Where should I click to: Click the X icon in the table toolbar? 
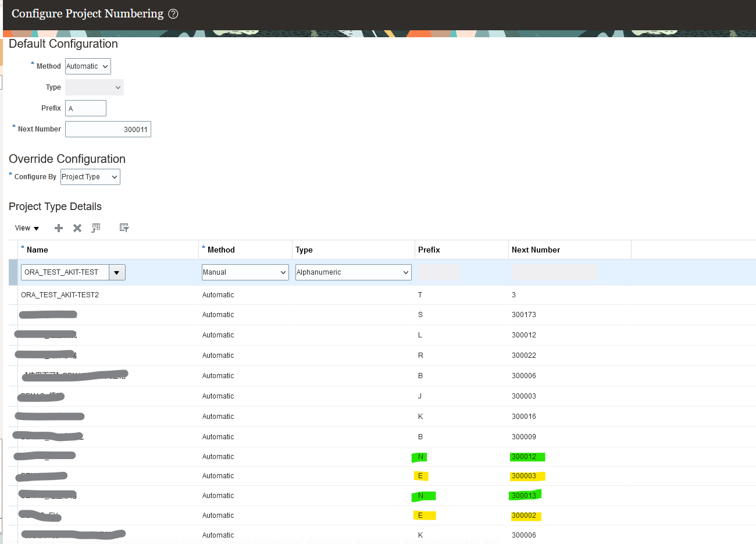(77, 227)
